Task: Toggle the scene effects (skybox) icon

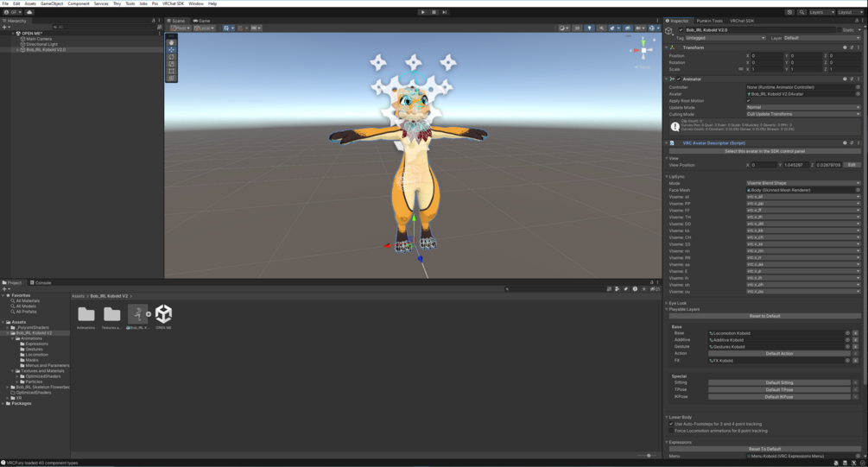Action: (x=613, y=28)
